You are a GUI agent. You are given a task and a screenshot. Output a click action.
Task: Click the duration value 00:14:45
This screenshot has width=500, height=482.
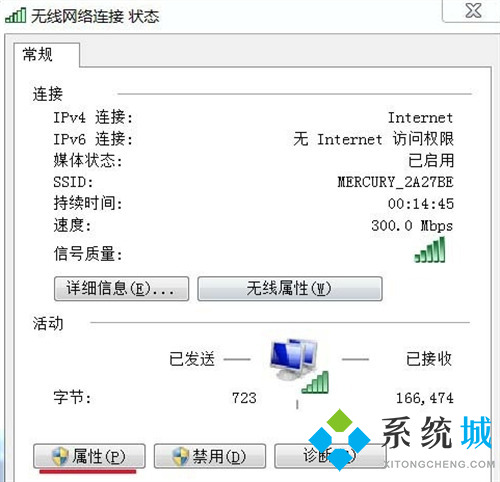[x=421, y=204]
